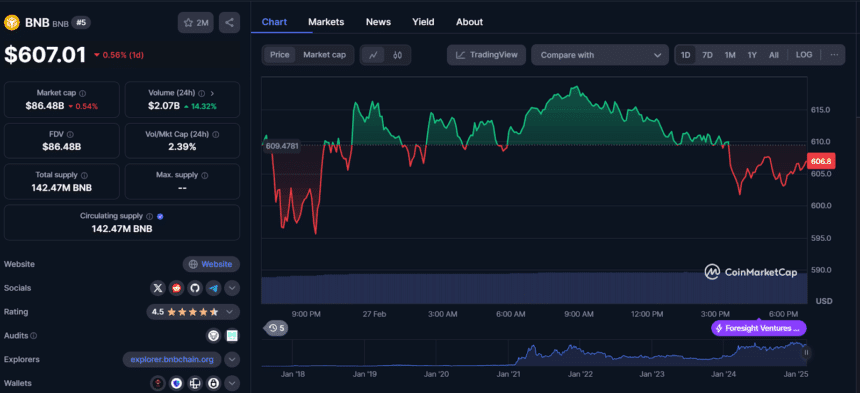The width and height of the screenshot is (860, 393).
Task: Select the 1M time range
Action: pyautogui.click(x=730, y=55)
